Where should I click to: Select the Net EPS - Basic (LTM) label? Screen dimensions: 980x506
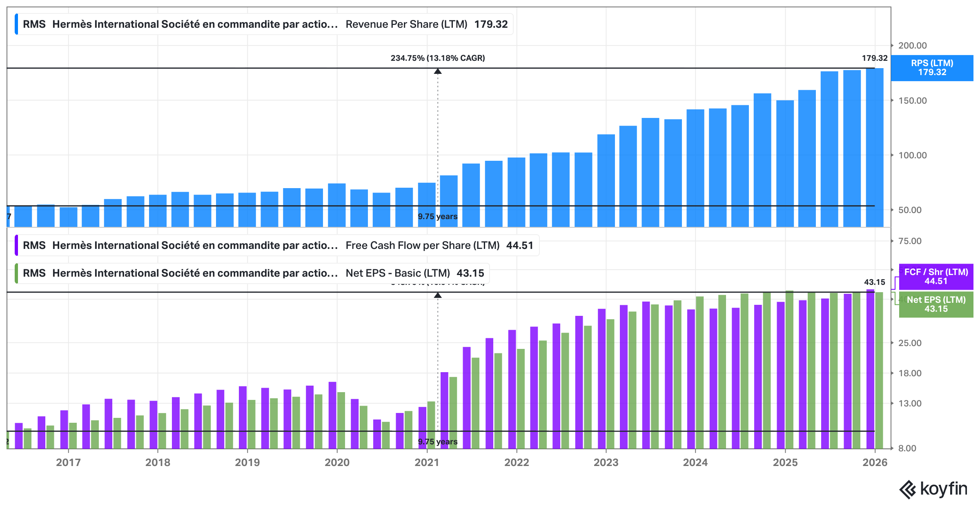click(x=397, y=273)
